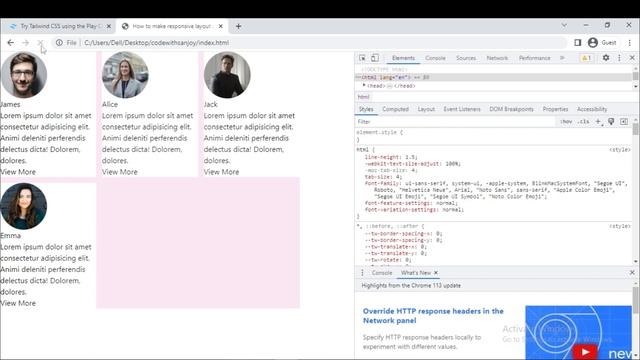Toggle the :hov element state button
This screenshot has width=640, height=360.
(x=566, y=122)
